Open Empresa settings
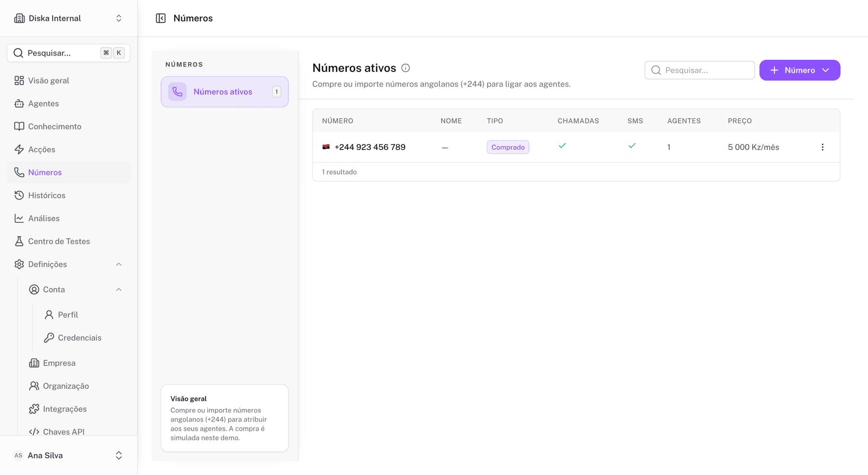This screenshot has height=475, width=868. 76,363
